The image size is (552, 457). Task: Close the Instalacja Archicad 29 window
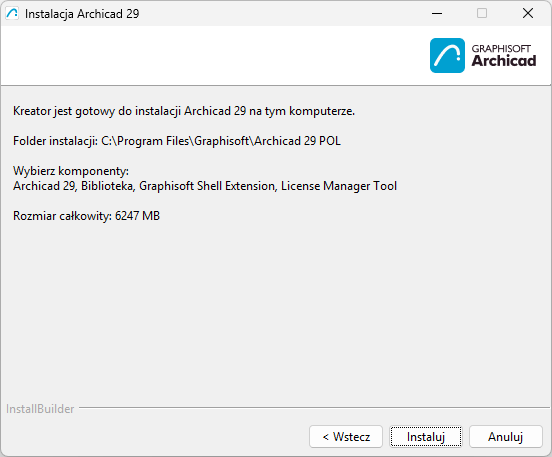tap(528, 13)
